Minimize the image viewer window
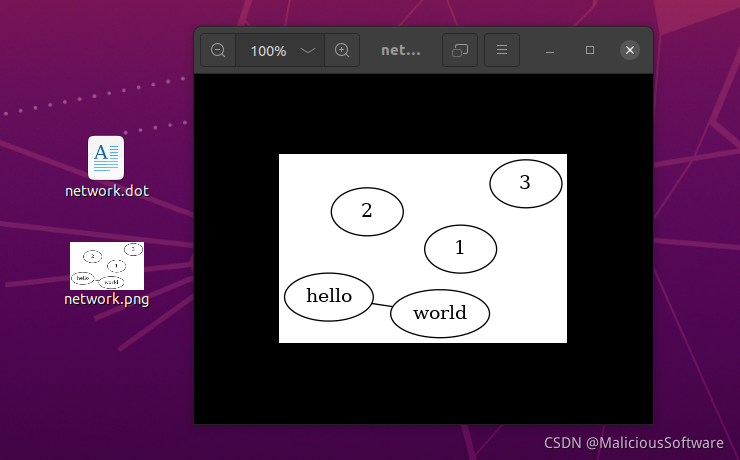This screenshot has width=740, height=460. pos(550,50)
